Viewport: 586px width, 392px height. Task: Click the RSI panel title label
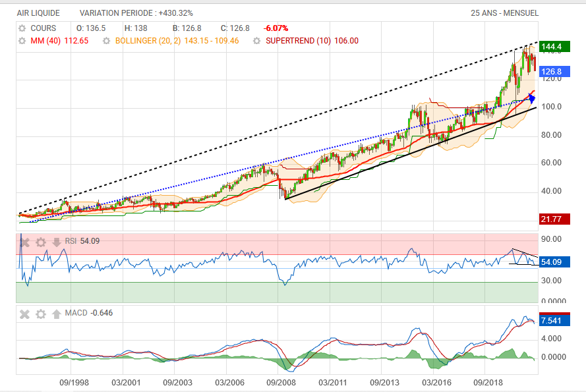[x=71, y=241]
